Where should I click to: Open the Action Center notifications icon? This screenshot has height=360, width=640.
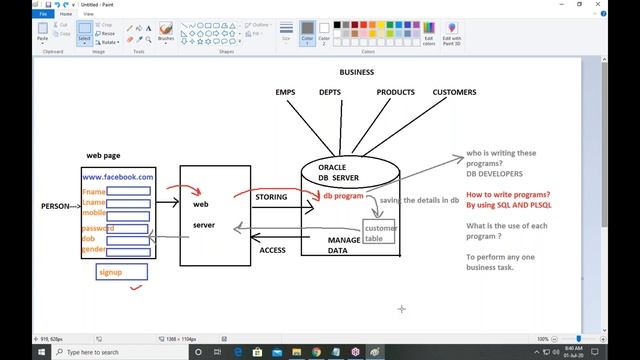595,352
